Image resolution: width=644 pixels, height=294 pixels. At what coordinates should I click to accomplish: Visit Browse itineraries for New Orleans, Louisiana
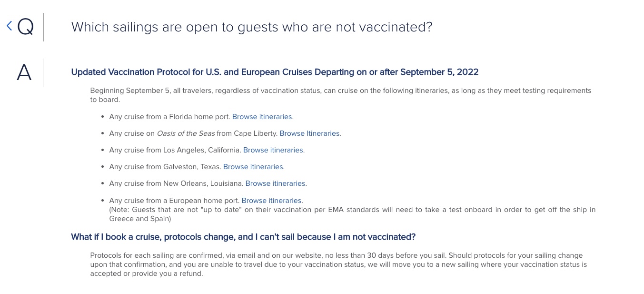tap(276, 183)
